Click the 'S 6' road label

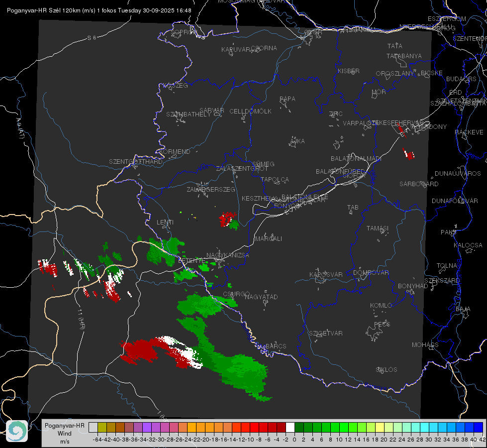coord(92,38)
